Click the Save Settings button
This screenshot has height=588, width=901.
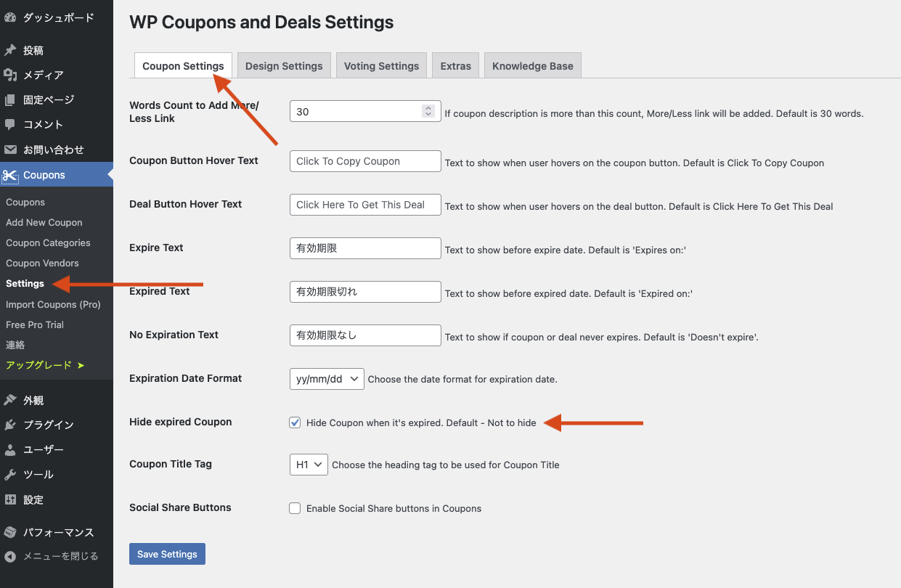pyautogui.click(x=167, y=554)
